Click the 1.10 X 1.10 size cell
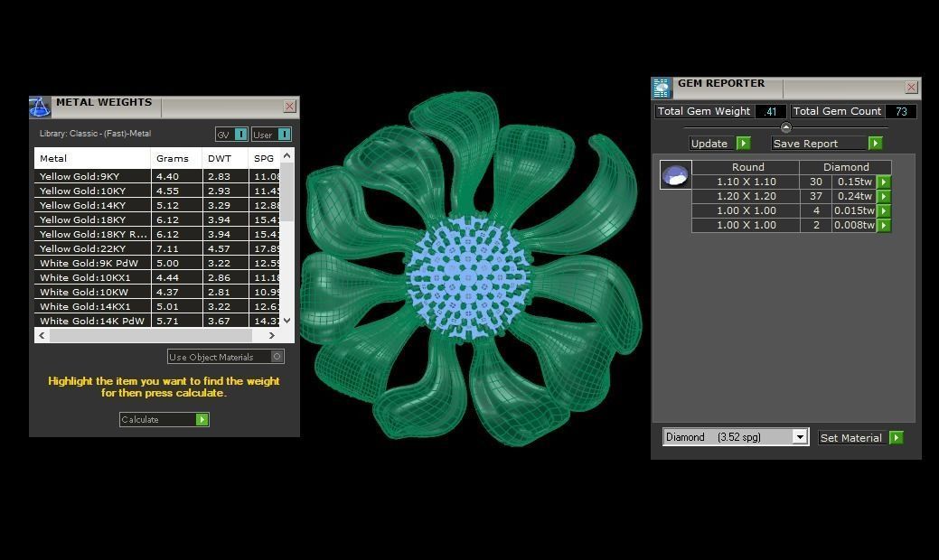 (747, 182)
